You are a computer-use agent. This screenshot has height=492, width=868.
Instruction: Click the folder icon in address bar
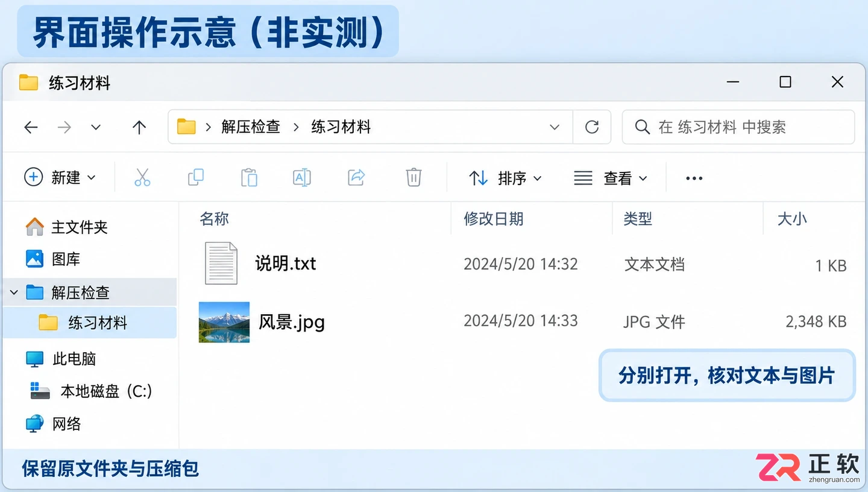click(186, 127)
